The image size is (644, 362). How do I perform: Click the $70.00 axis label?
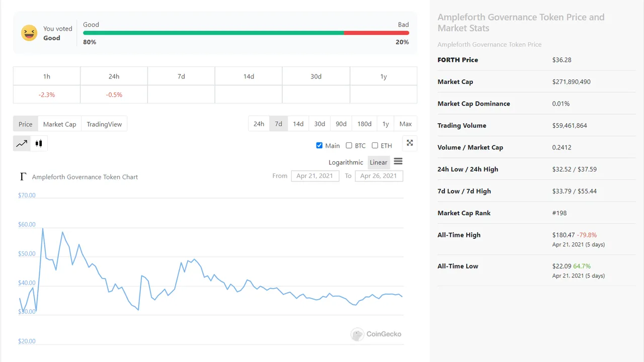(x=27, y=195)
